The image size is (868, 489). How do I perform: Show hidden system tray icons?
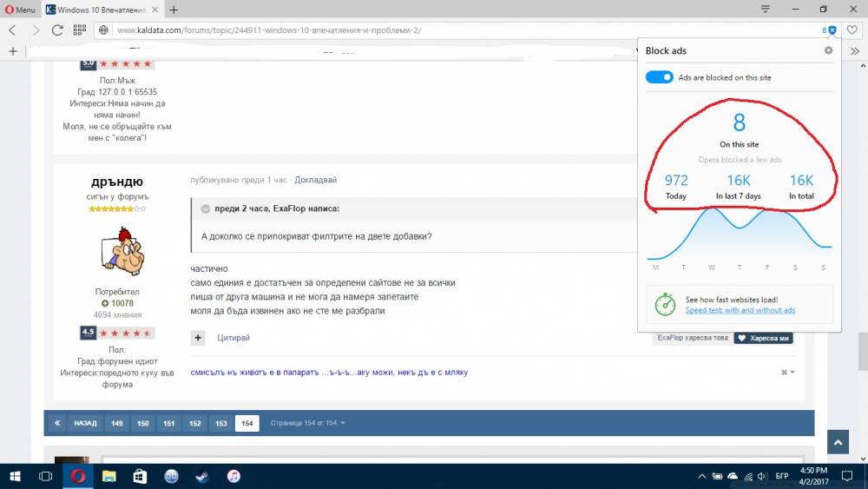(x=702, y=476)
